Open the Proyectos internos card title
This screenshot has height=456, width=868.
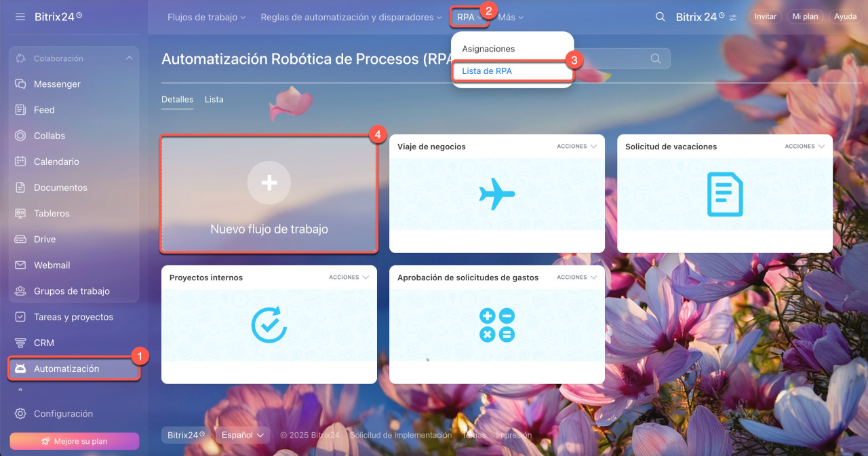pos(206,278)
